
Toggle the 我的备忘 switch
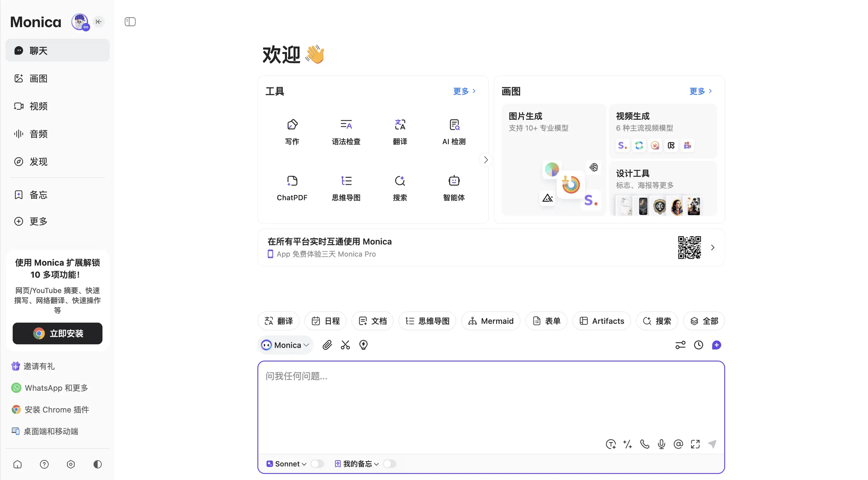coord(389,463)
